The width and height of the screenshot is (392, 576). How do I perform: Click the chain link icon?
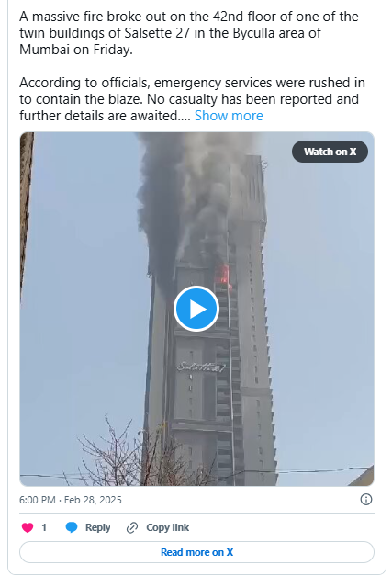click(132, 527)
